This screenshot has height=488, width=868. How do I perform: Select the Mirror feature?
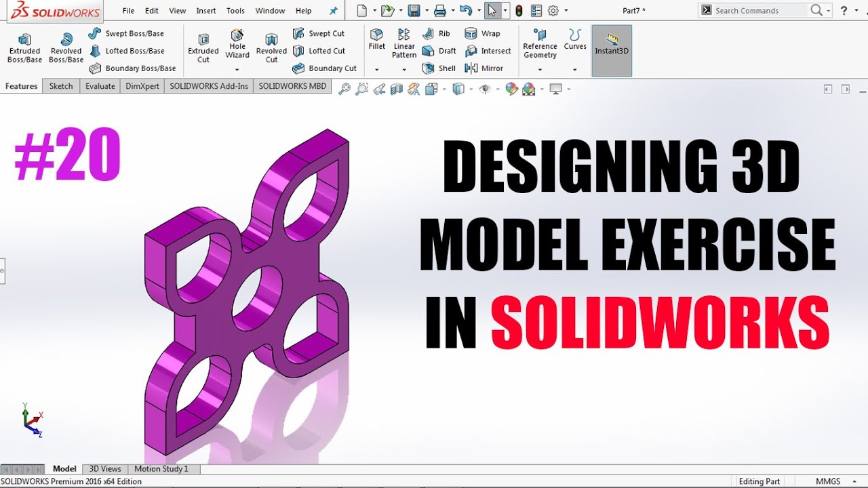coord(484,68)
